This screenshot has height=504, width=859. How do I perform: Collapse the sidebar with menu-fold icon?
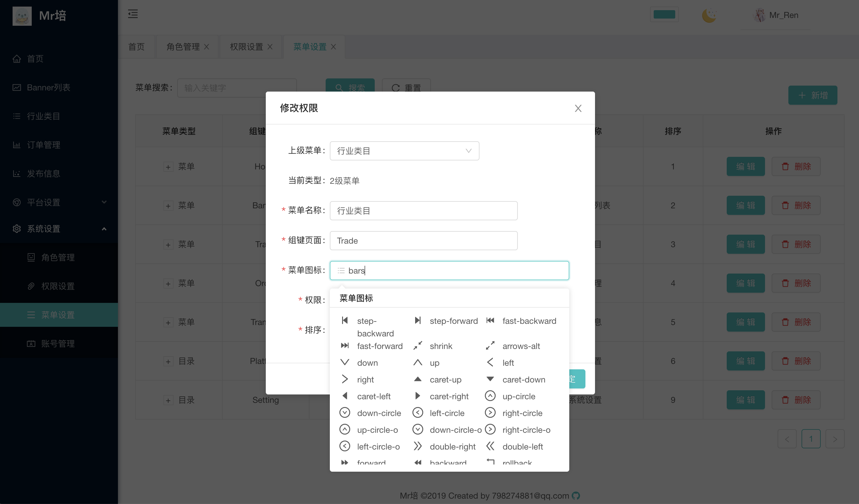[x=133, y=14]
